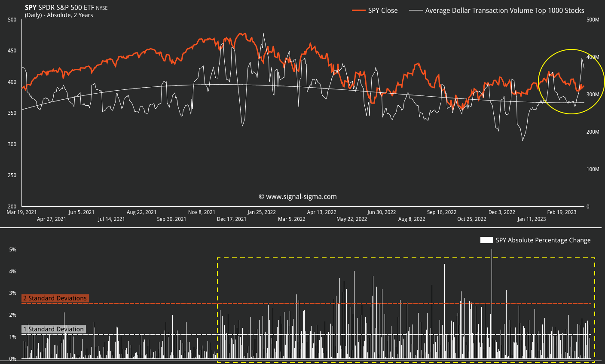Click the 250 price axis label

(x=12, y=175)
